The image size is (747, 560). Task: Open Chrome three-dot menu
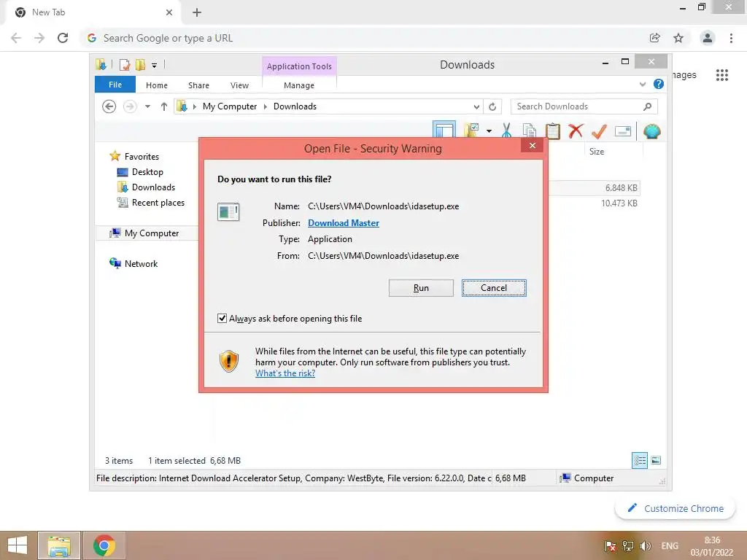731,38
